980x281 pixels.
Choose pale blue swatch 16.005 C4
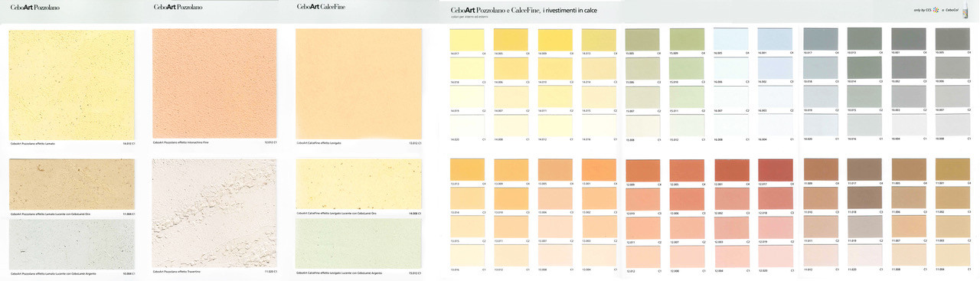731,40
